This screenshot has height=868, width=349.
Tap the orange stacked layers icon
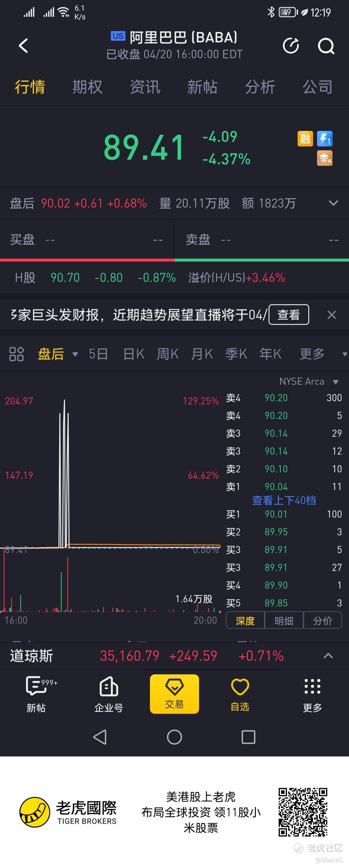point(325,158)
